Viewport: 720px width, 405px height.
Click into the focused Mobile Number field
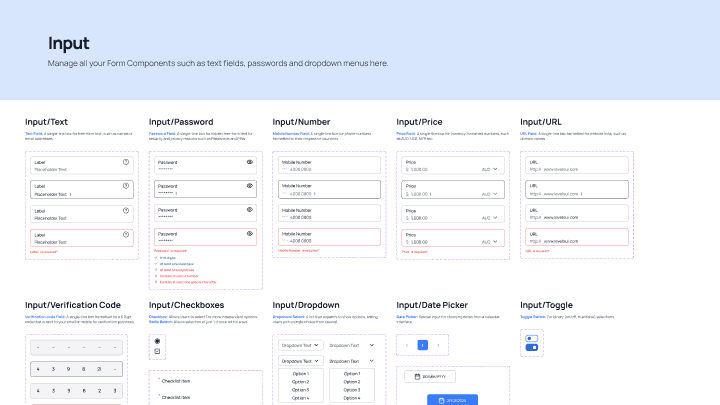click(x=329, y=189)
